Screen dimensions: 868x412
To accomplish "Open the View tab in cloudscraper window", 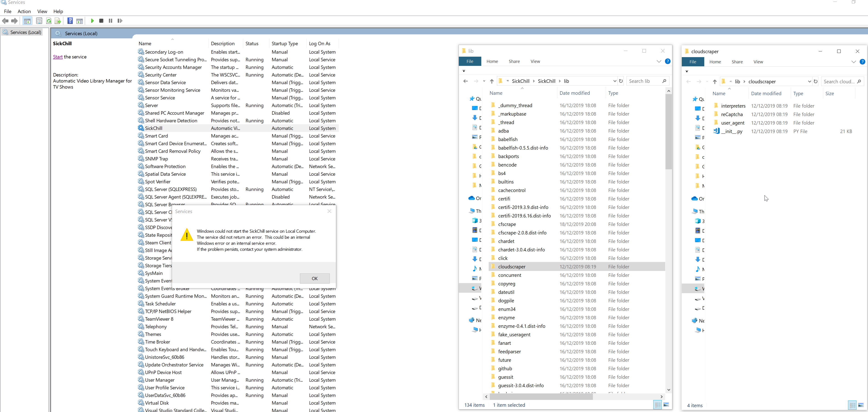I will pyautogui.click(x=758, y=62).
